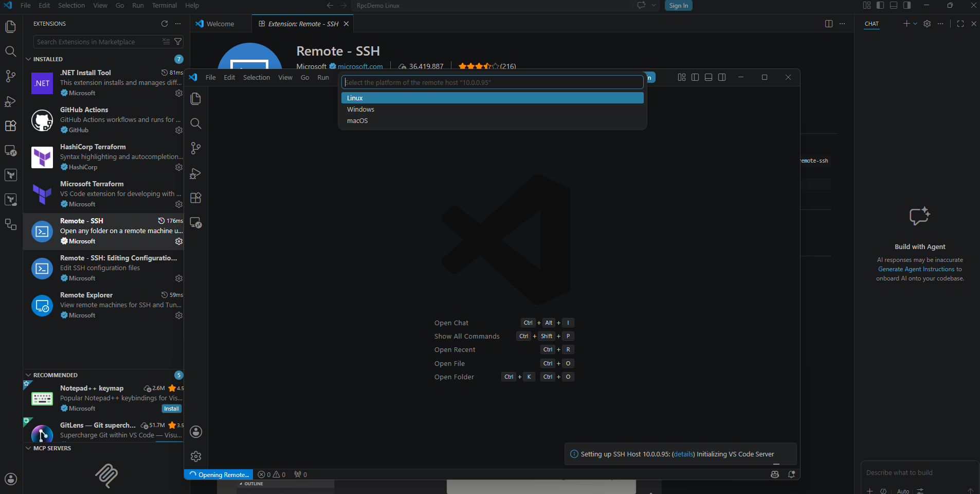The width and height of the screenshot is (980, 494).
Task: Open editor more actions in back window
Action: pos(842,24)
